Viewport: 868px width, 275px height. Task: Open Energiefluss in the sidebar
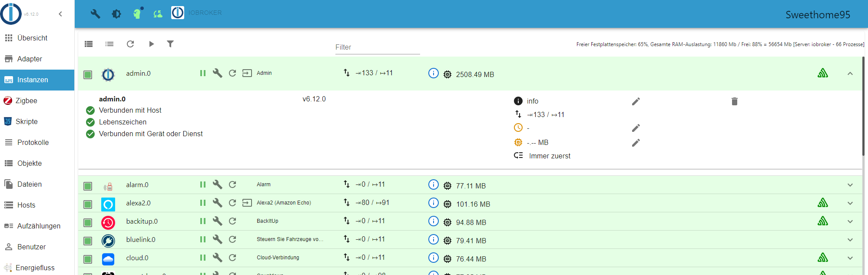coord(37,267)
